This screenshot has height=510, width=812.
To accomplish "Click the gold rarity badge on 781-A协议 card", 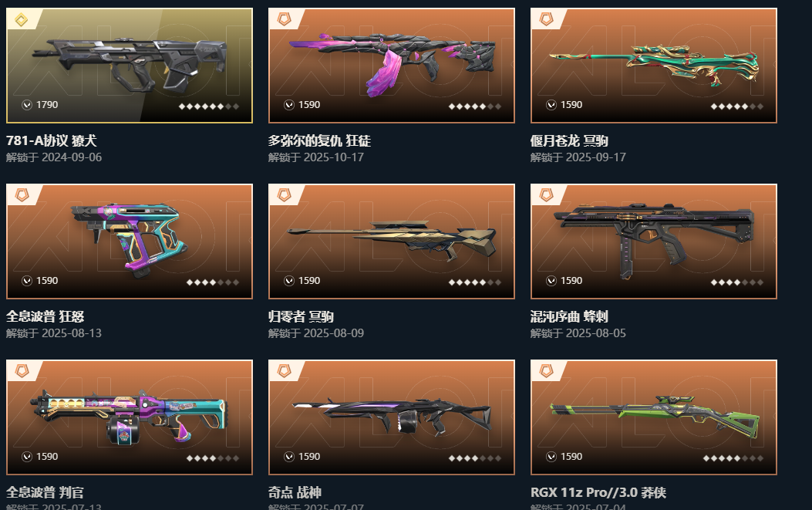I will [x=22, y=20].
